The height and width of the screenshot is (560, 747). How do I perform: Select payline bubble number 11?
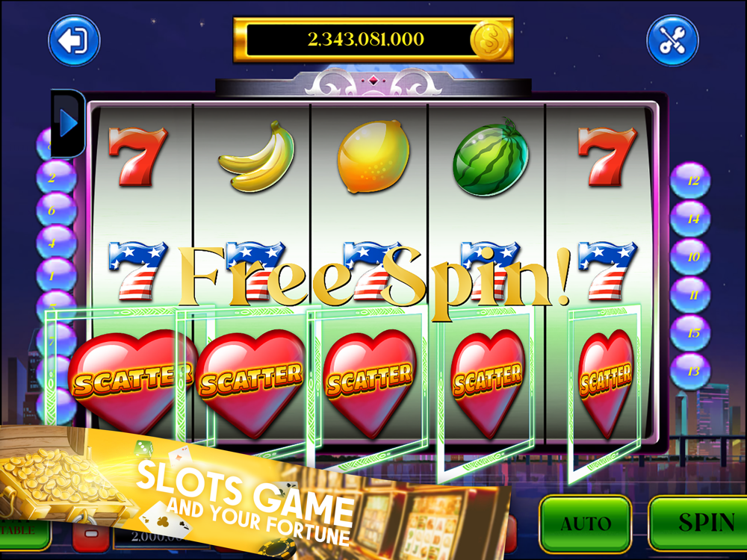coord(690,295)
